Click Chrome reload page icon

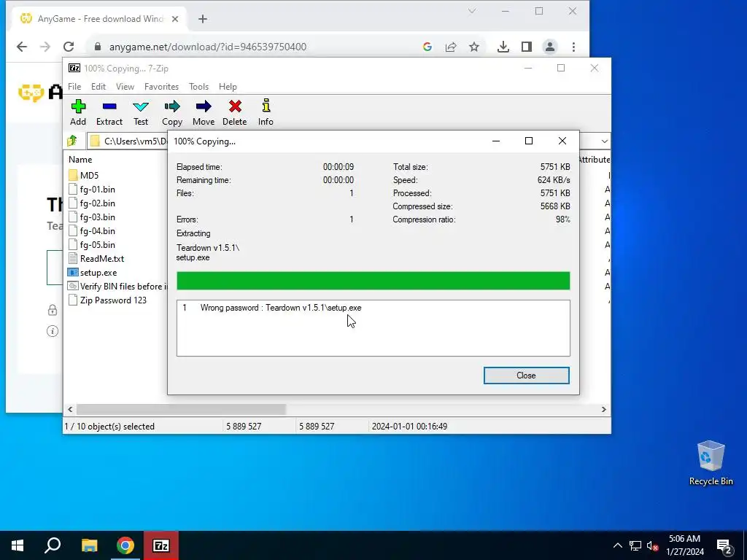point(69,47)
